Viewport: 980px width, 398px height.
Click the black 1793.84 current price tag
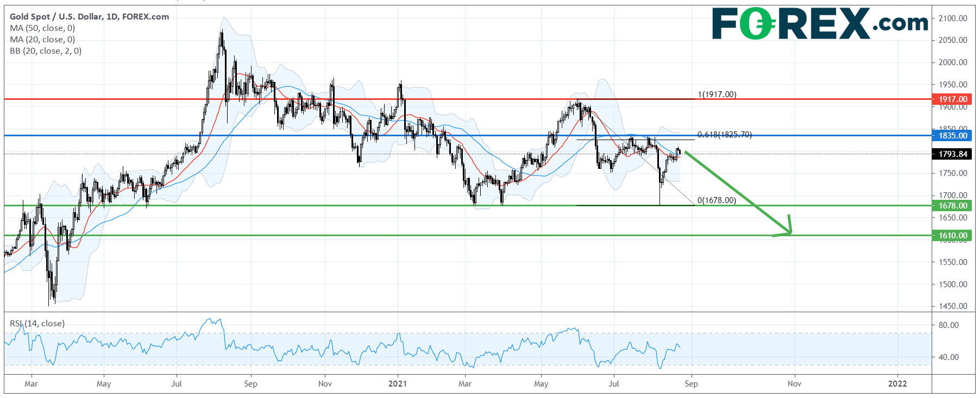(x=953, y=154)
